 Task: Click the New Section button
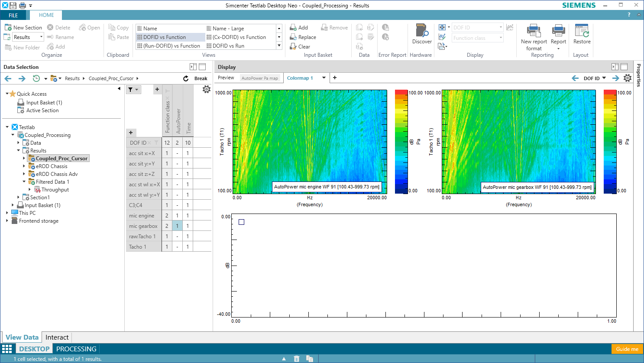[x=23, y=27]
